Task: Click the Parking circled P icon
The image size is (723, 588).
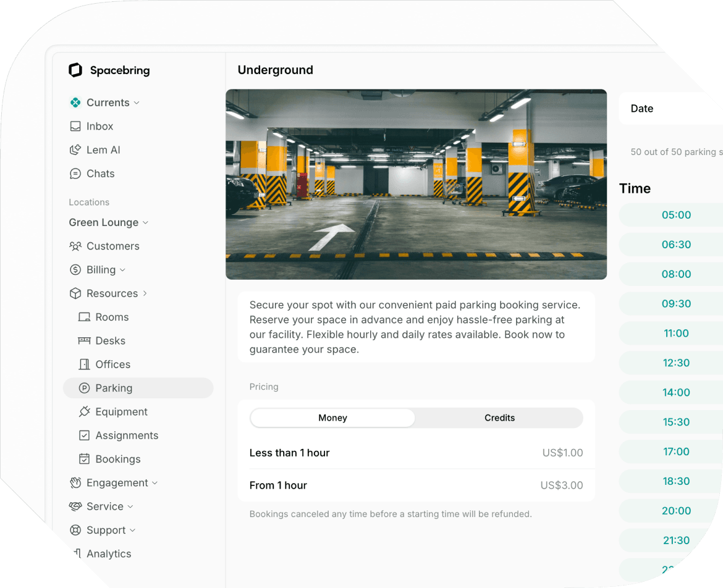Action: [85, 388]
